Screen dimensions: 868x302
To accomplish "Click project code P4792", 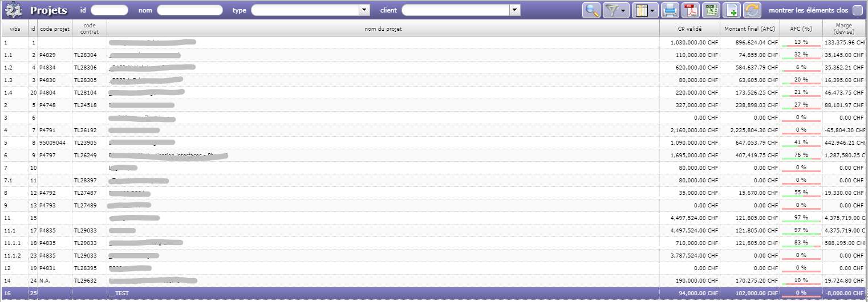I will tap(47, 193).
